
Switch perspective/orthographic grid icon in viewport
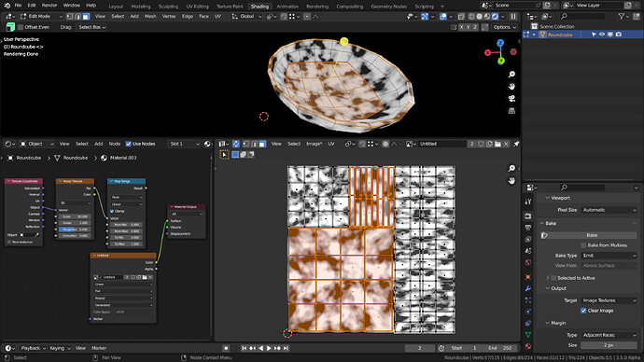pyautogui.click(x=511, y=111)
